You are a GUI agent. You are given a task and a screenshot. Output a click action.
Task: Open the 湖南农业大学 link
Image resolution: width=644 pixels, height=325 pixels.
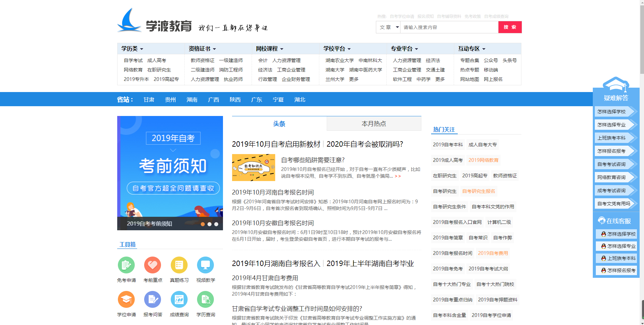(x=340, y=60)
